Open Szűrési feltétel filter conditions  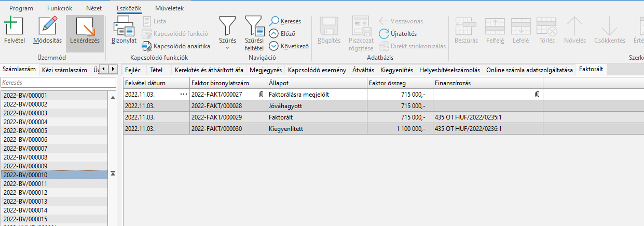pos(254,32)
